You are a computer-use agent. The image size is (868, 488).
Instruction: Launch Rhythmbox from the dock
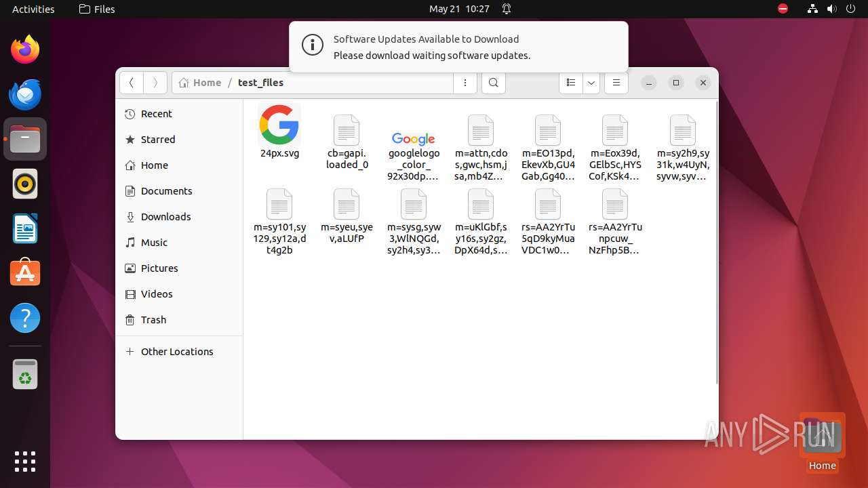pos(25,184)
